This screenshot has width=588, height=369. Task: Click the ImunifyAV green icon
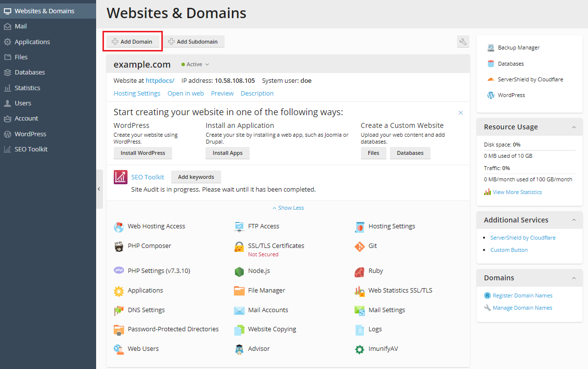359,349
